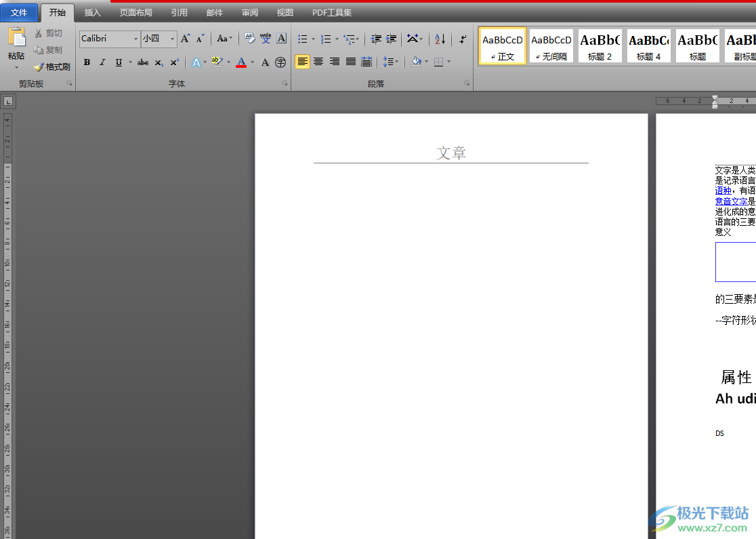Image resolution: width=756 pixels, height=539 pixels.
Task: Toggle underline formatting
Action: point(119,62)
